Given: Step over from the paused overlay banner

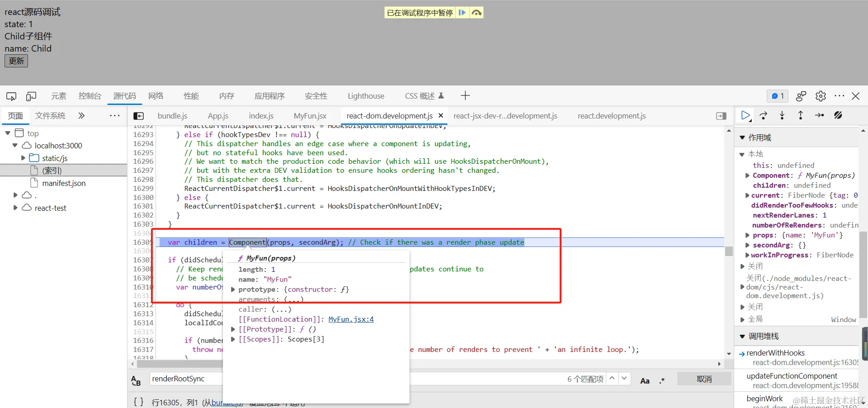Looking at the screenshot, I should coord(476,13).
